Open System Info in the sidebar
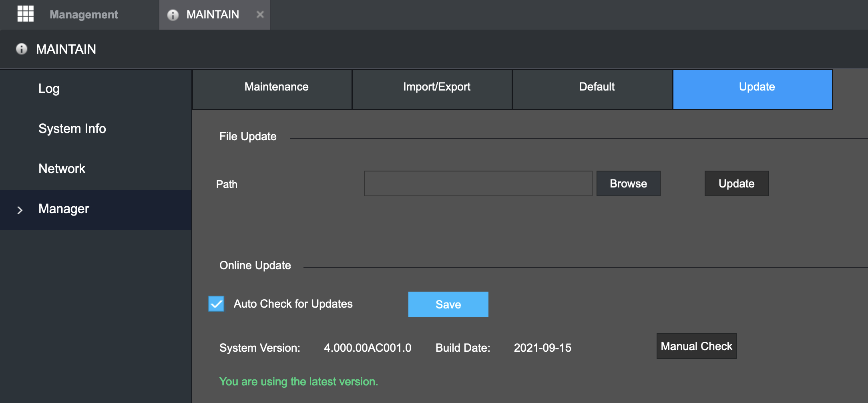868x403 pixels. point(96,129)
